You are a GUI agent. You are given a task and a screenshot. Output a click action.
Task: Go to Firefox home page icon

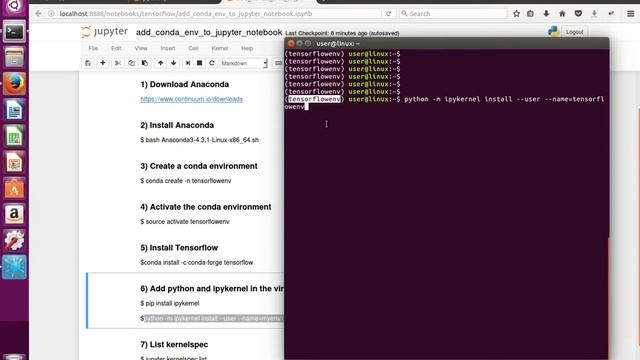click(x=562, y=13)
